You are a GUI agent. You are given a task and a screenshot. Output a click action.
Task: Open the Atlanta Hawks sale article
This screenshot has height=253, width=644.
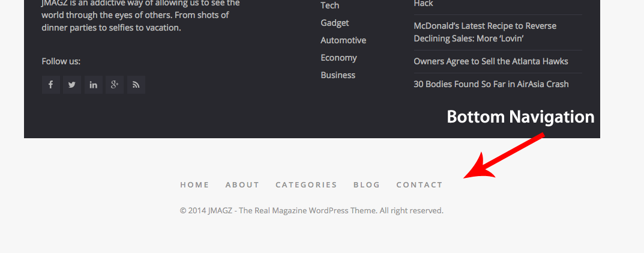[x=490, y=61]
